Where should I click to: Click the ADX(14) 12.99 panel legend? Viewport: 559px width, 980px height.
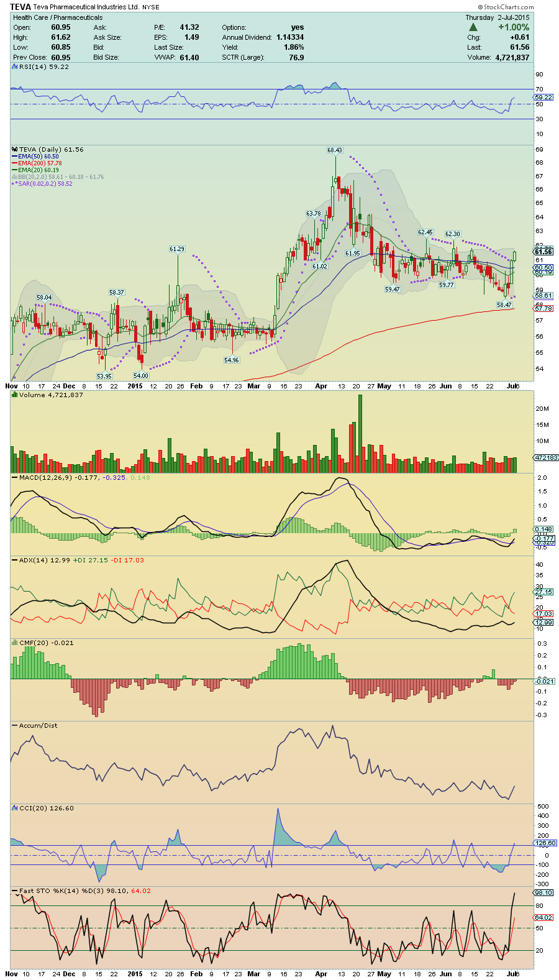click(x=78, y=560)
